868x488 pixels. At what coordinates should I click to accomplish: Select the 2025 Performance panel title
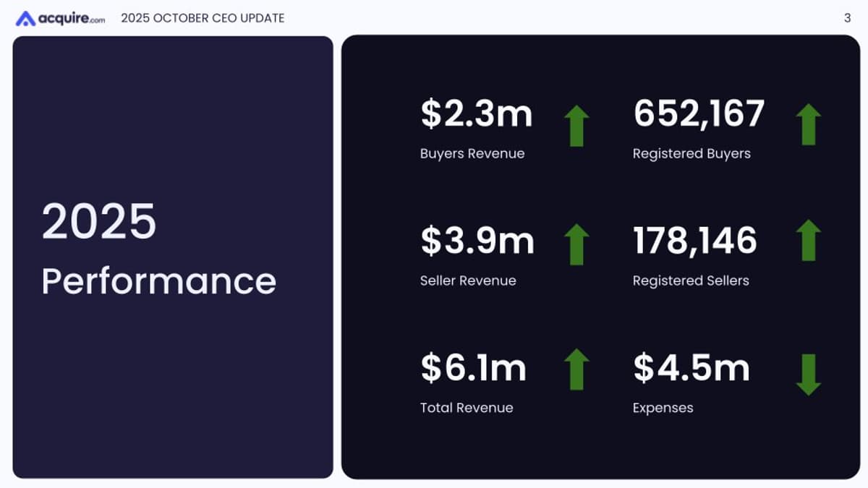click(x=159, y=249)
